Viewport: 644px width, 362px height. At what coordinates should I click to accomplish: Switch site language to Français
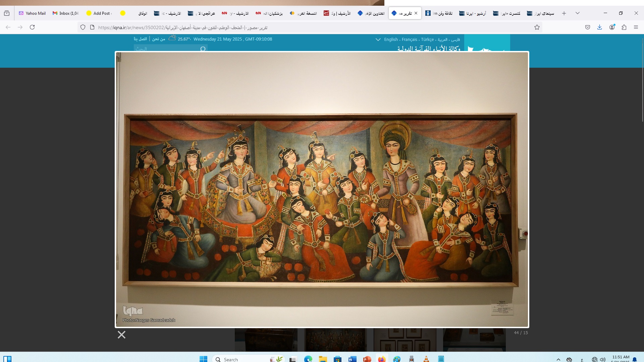(410, 40)
